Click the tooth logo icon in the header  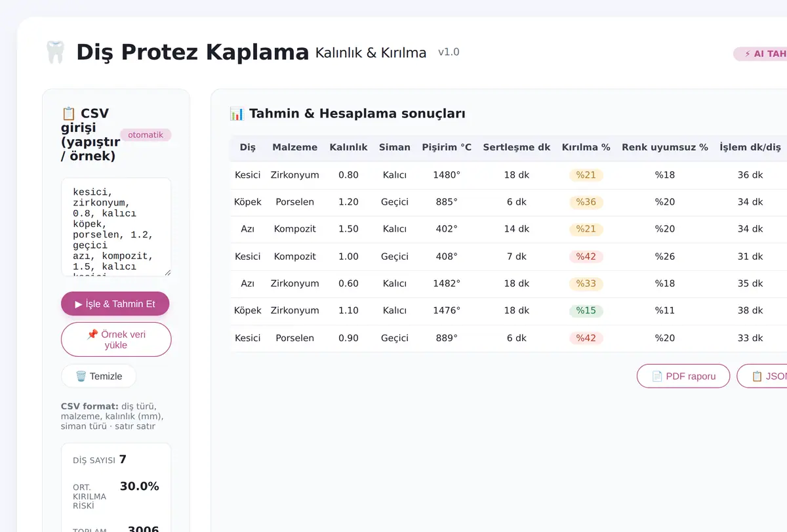(55, 52)
